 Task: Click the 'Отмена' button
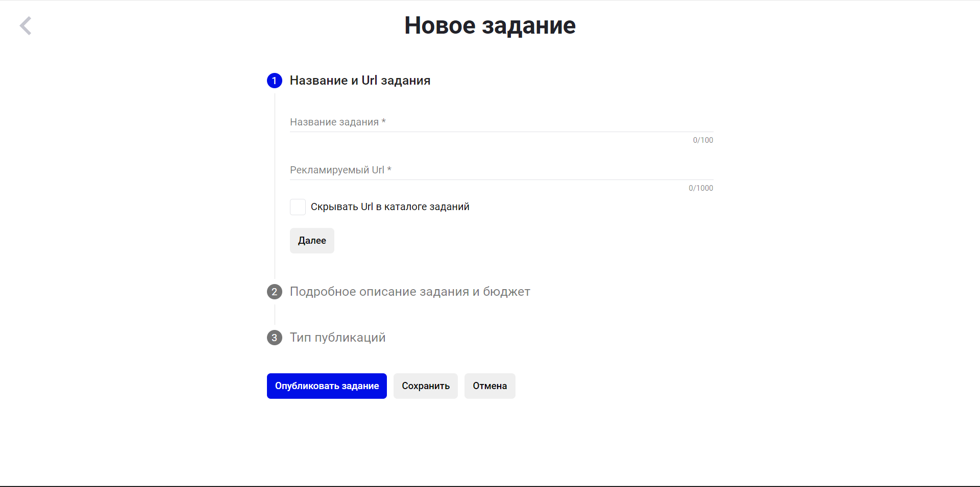pos(490,386)
